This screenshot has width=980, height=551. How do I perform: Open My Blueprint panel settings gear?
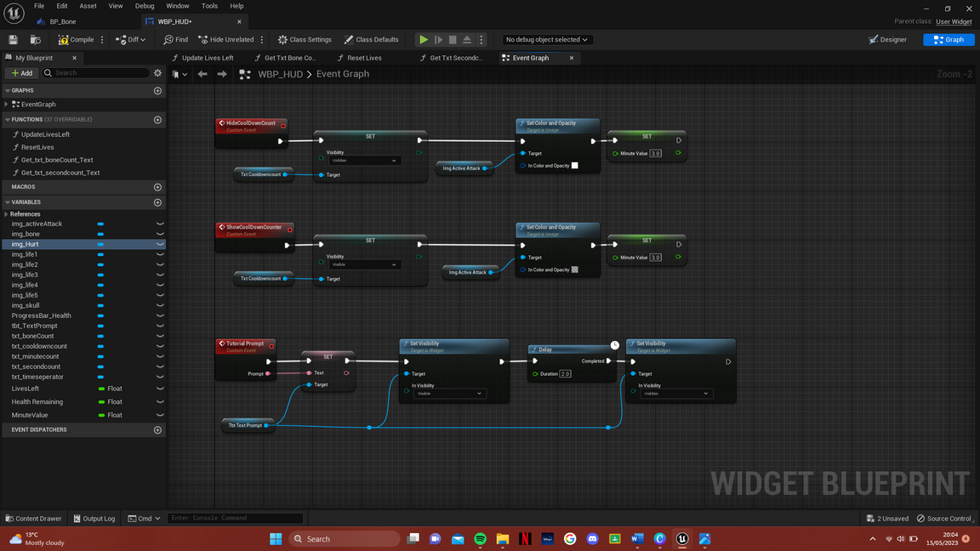(157, 73)
